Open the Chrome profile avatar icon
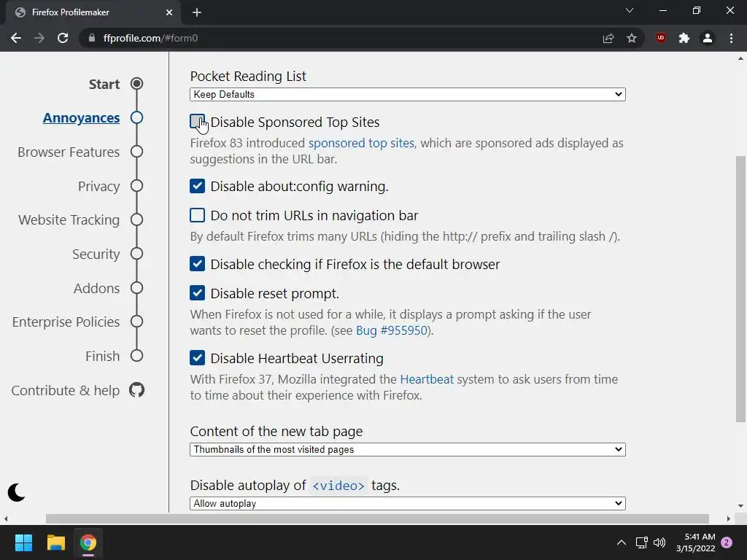 707,38
